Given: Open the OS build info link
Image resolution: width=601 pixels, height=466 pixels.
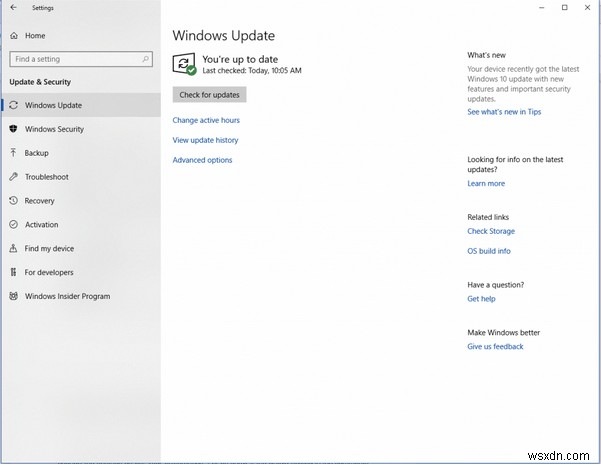Looking at the screenshot, I should [x=489, y=251].
